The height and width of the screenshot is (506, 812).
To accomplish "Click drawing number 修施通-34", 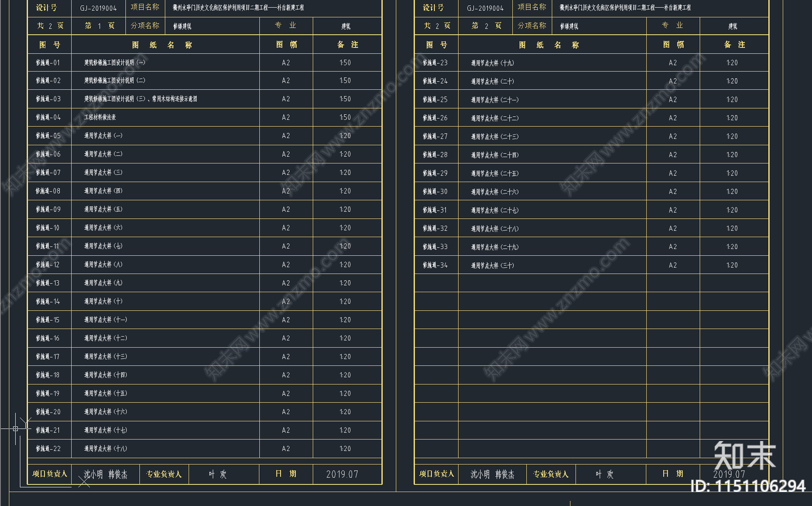I will pyautogui.click(x=435, y=265).
